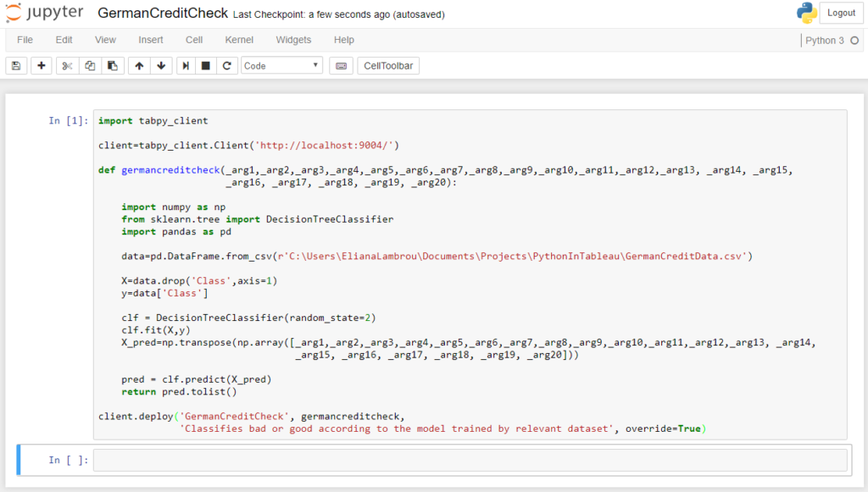Click the X=data.drop('Class',axis=1) line
Viewport: 868px width, 492px height.
199,281
